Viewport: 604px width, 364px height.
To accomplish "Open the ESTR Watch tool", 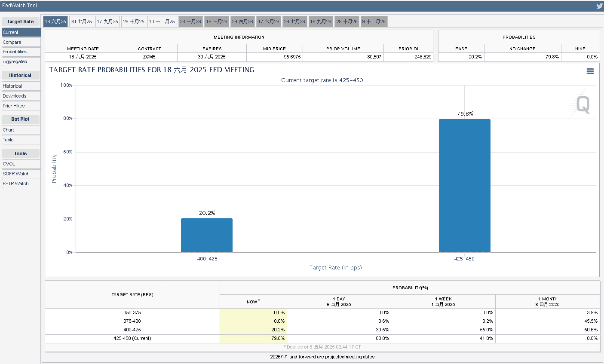I will tap(21, 184).
